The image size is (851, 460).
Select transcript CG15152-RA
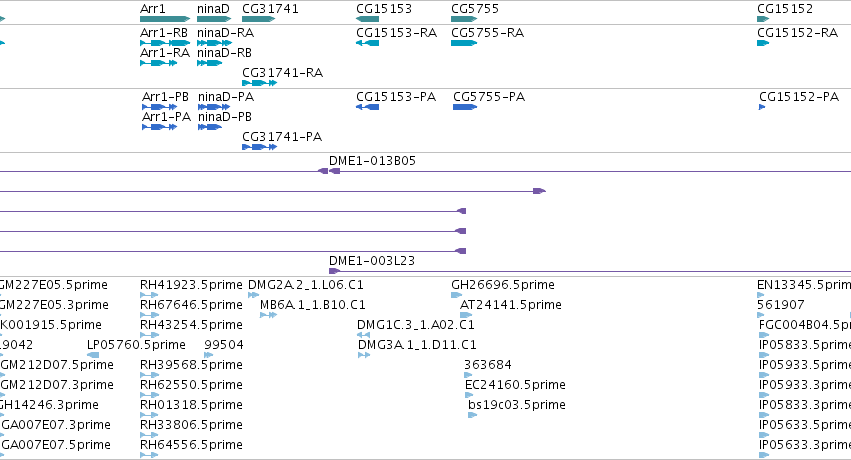(797, 33)
